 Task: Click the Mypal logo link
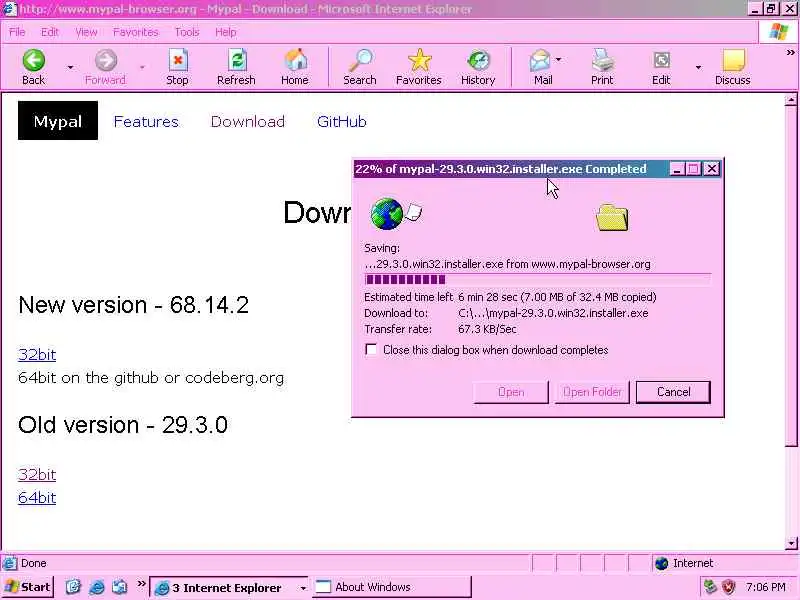click(x=58, y=120)
